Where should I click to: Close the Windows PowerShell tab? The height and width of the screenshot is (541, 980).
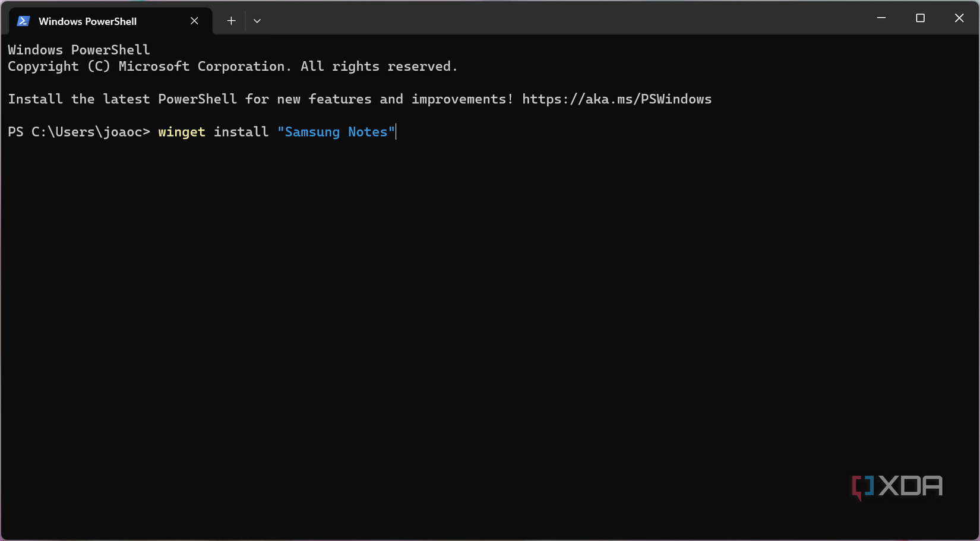(194, 21)
